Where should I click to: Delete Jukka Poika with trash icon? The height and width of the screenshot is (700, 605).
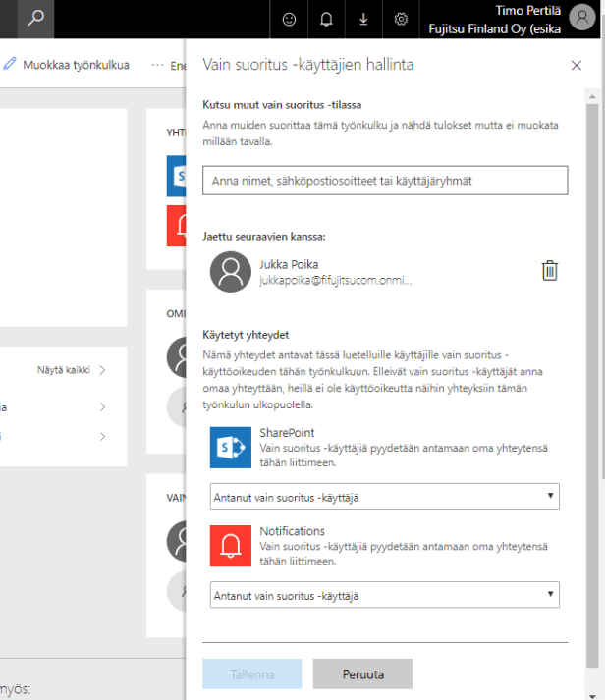click(550, 271)
